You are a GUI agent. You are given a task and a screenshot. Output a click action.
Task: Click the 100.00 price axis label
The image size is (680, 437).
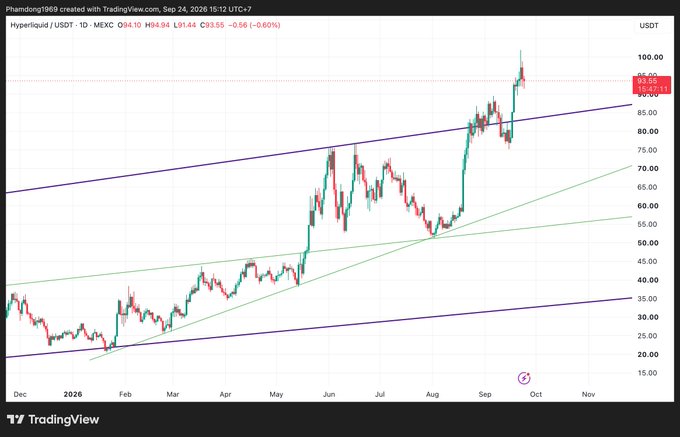click(650, 57)
